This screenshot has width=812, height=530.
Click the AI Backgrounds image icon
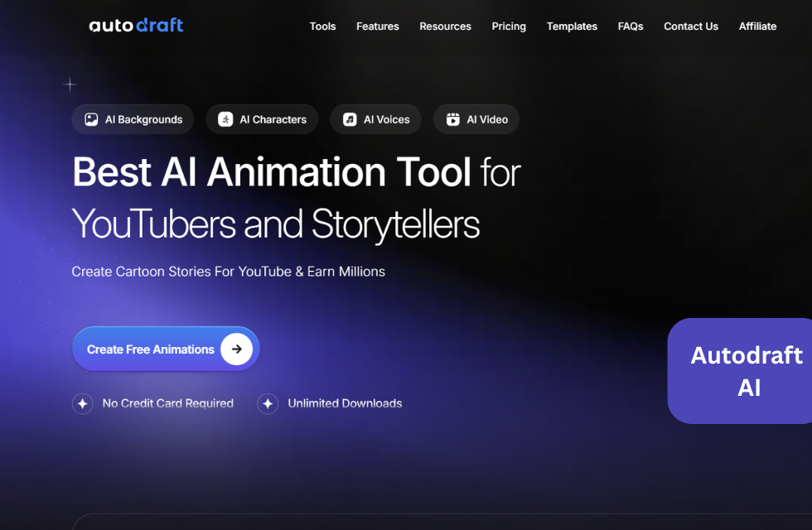pos(91,119)
